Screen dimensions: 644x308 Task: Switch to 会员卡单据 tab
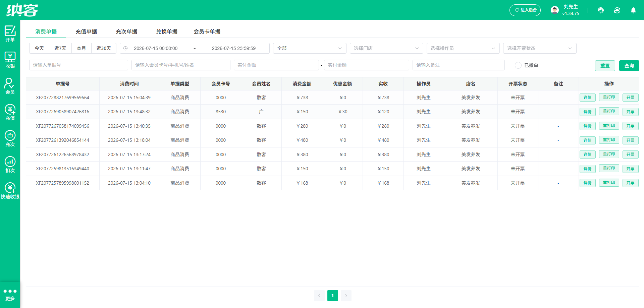(207, 32)
